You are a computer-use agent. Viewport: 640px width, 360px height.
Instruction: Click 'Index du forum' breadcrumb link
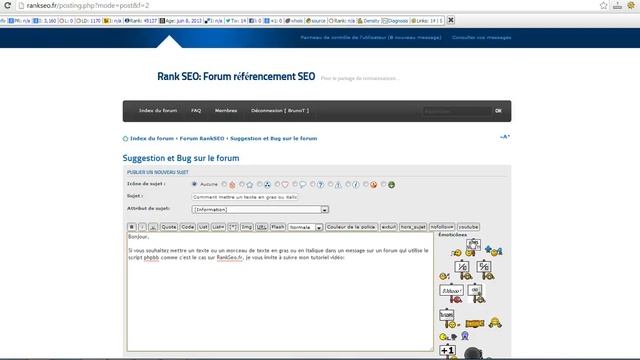(152, 138)
